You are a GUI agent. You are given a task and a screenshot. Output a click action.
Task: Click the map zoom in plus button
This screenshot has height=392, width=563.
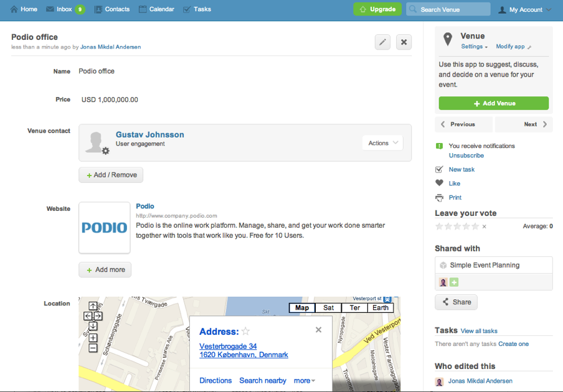click(93, 338)
